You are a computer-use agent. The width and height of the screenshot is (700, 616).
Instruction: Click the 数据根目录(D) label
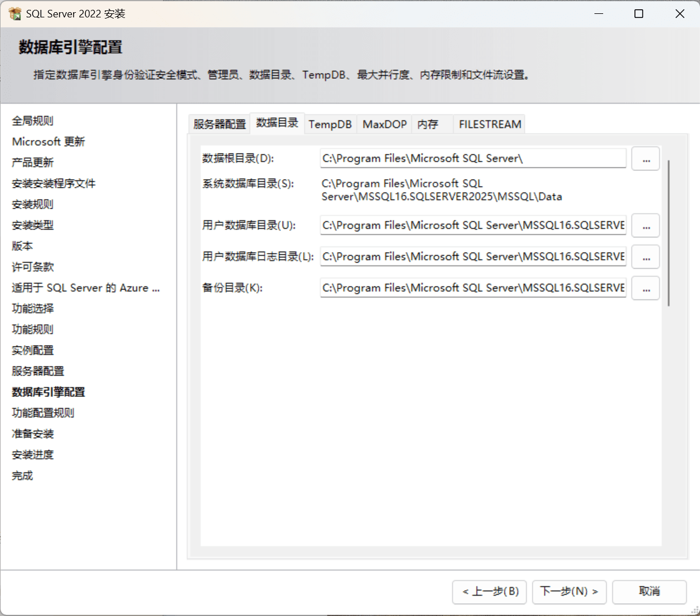pos(238,158)
